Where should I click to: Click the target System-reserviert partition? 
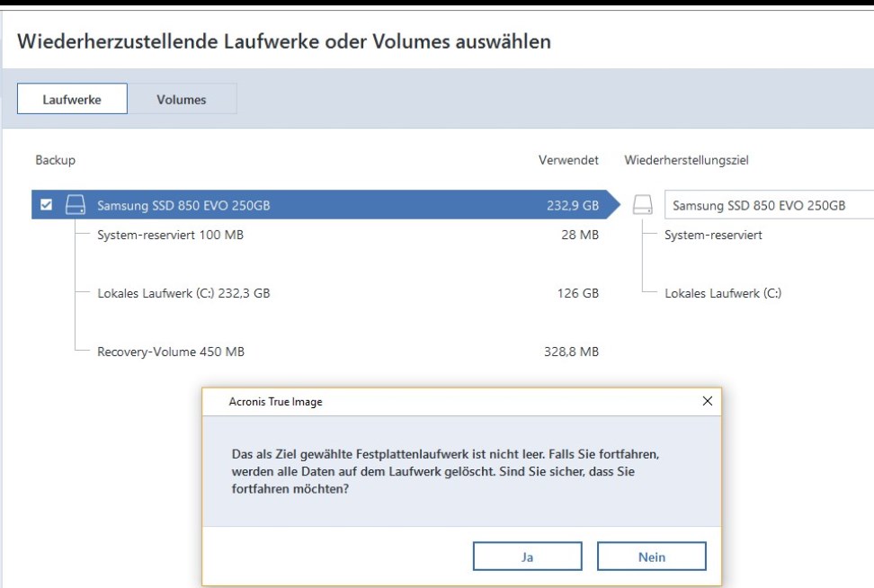[713, 236]
